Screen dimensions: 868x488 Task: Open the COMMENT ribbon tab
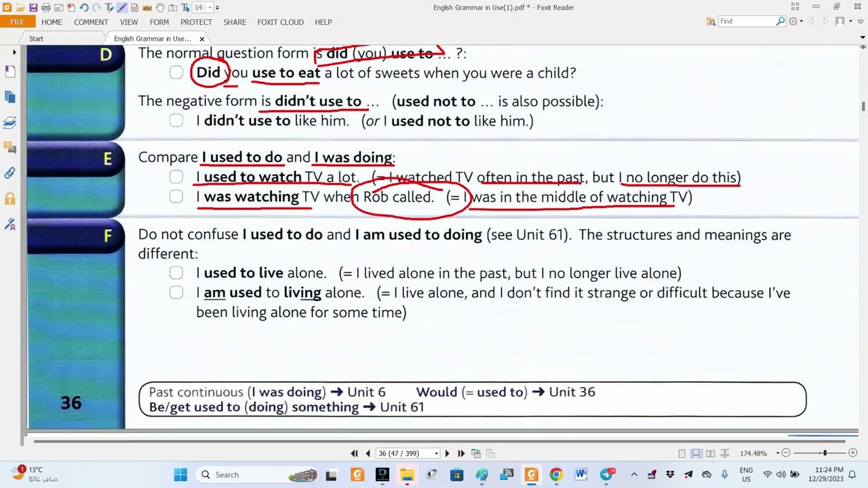[x=91, y=22]
